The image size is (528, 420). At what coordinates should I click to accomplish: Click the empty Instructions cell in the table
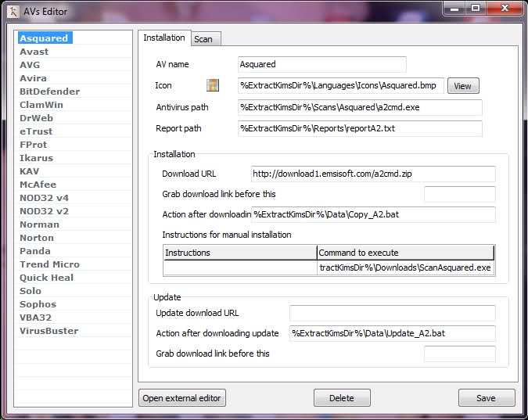click(x=240, y=267)
